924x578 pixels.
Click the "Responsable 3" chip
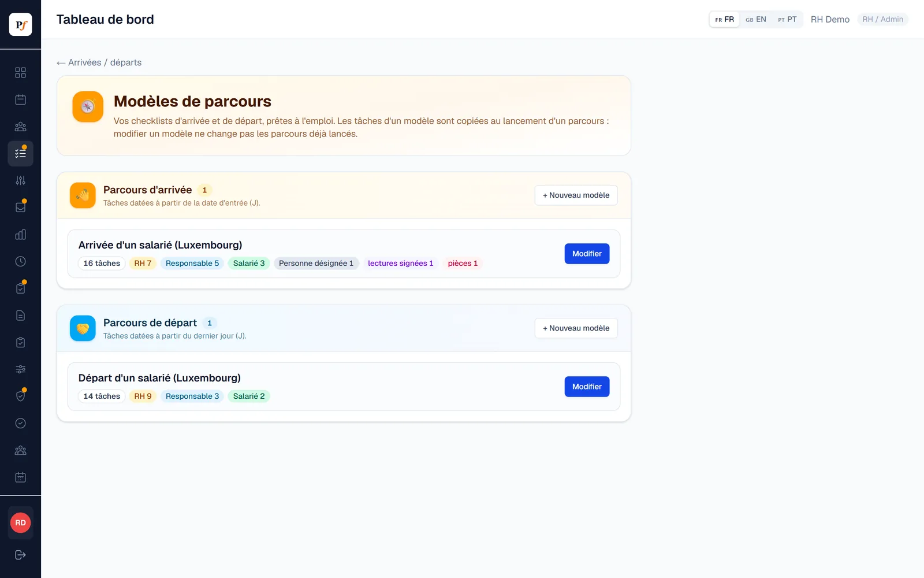192,397
